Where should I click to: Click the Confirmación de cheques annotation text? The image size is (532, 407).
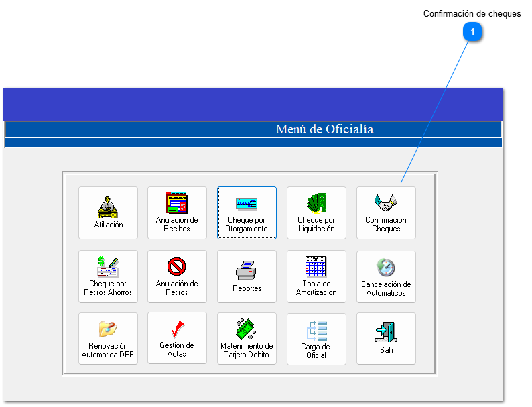pyautogui.click(x=472, y=14)
